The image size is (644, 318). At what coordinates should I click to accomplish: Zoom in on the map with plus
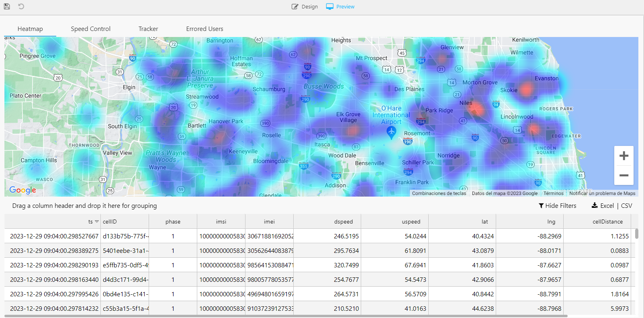[x=624, y=156]
